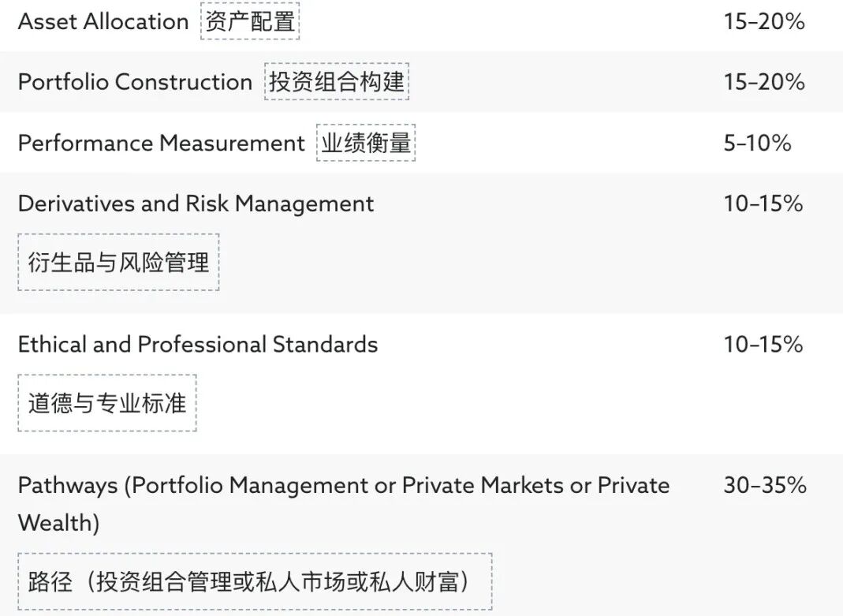Click the 15–20% weight for Asset Allocation

point(763,21)
